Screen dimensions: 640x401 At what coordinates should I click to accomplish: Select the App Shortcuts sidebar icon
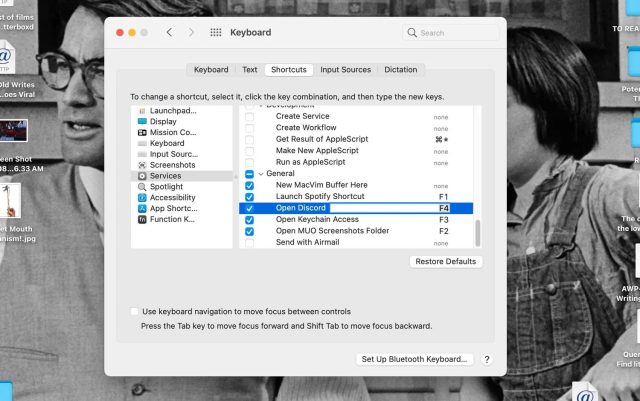[142, 208]
